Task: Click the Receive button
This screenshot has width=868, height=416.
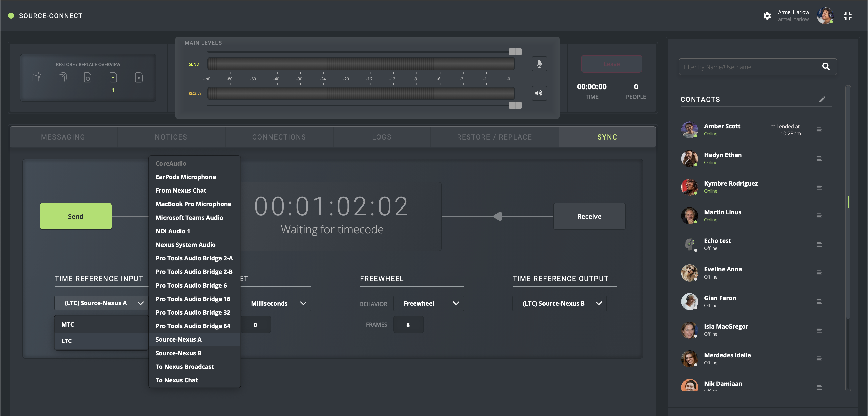Action: pyautogui.click(x=589, y=216)
